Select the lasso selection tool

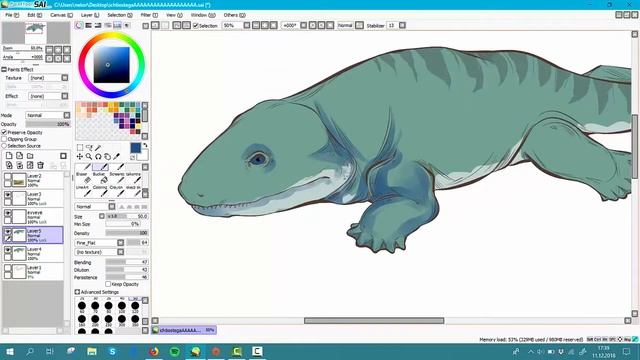(x=89, y=147)
